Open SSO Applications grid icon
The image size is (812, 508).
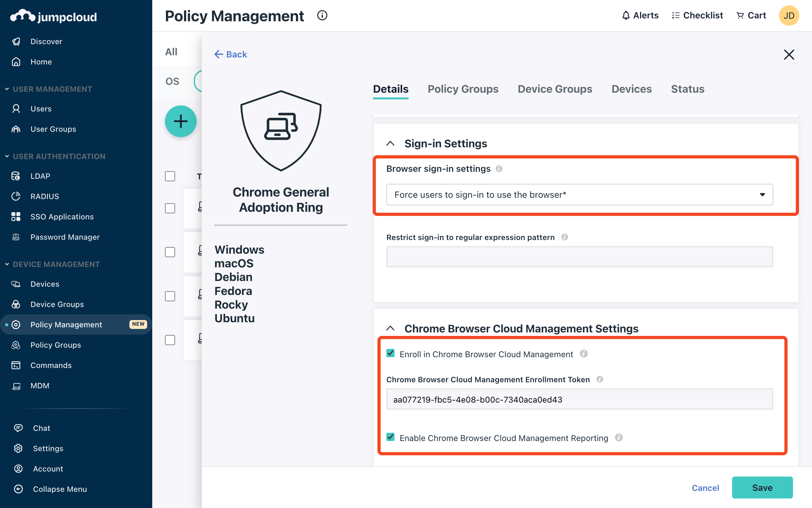pos(16,217)
